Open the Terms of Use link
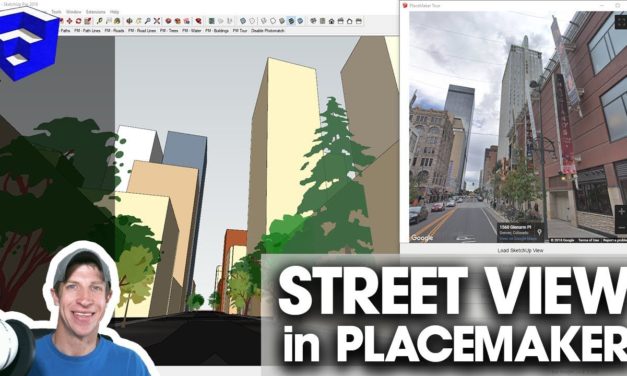 (x=589, y=240)
